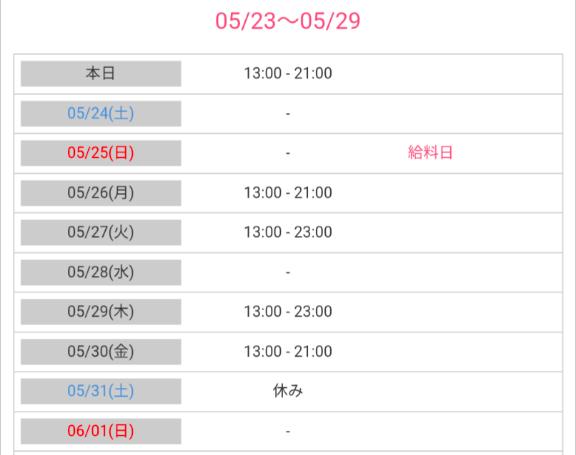
Task: Click the 休み entry for 05/31
Action: (x=288, y=391)
